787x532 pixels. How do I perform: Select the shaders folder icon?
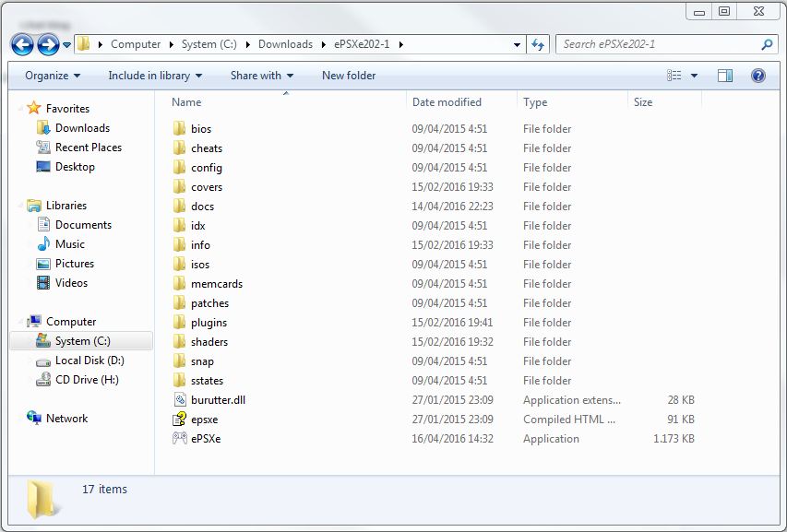tap(179, 342)
